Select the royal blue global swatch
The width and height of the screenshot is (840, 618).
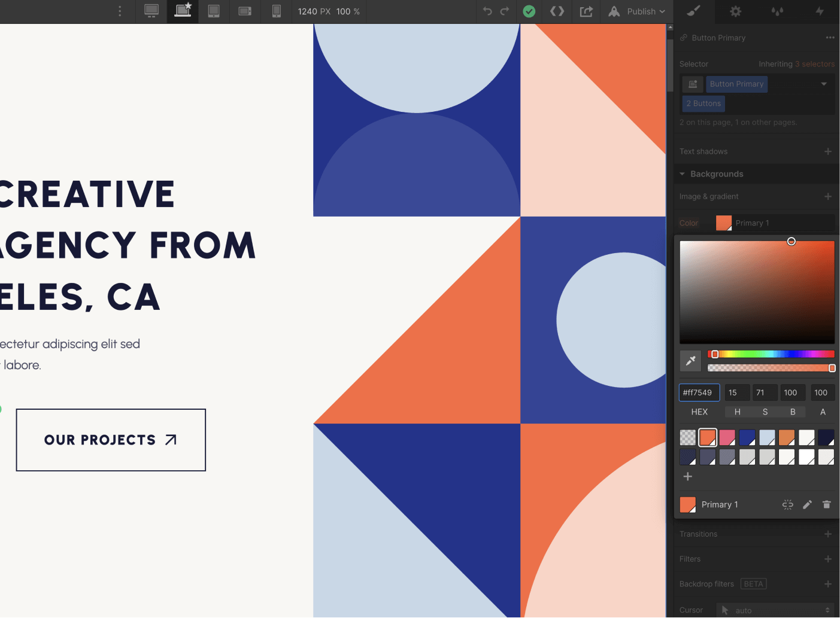pyautogui.click(x=747, y=437)
